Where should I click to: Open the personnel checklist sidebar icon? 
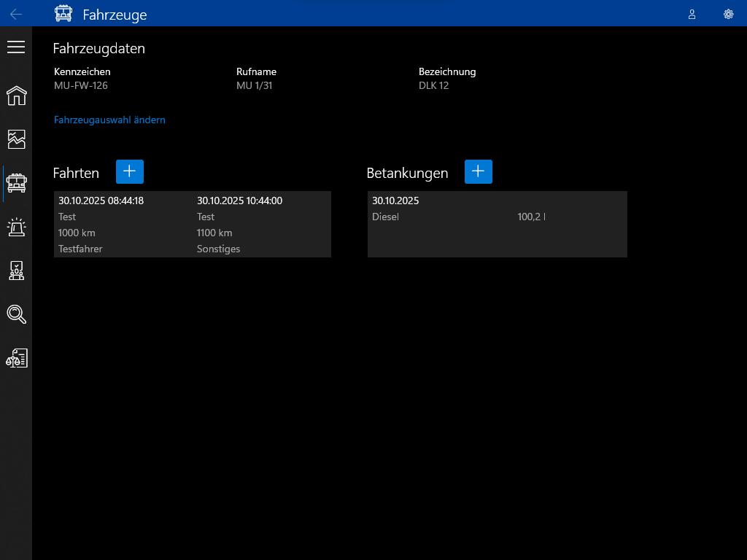coord(16,271)
